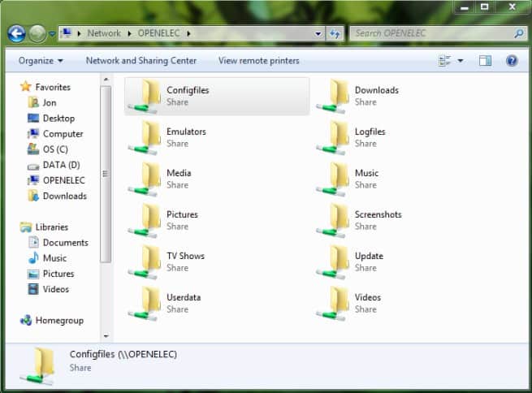Click the Refresh button beside address bar
Viewport: 532px width, 393px height.
pyautogui.click(x=335, y=33)
